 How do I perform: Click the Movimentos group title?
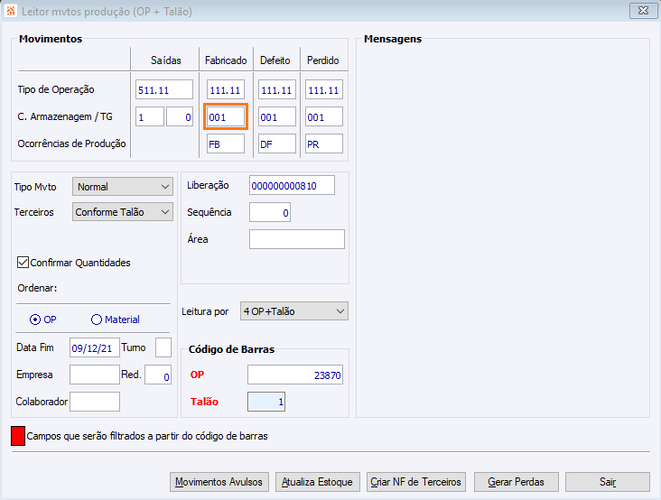pos(51,39)
